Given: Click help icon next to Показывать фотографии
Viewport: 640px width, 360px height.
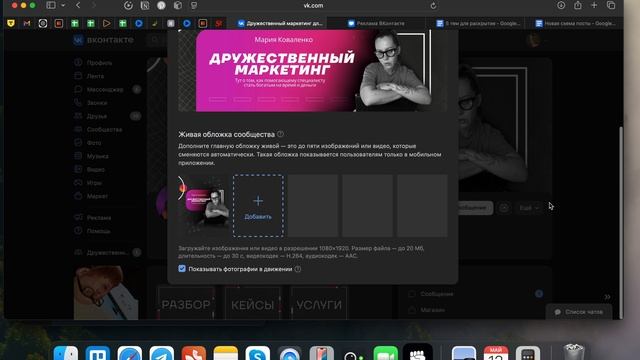Looking at the screenshot, I should (x=298, y=269).
